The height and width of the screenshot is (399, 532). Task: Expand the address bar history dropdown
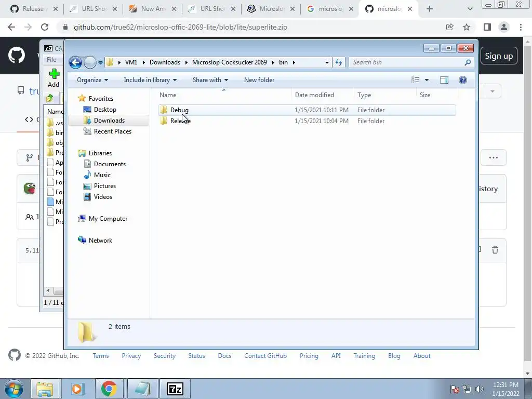[327, 63]
